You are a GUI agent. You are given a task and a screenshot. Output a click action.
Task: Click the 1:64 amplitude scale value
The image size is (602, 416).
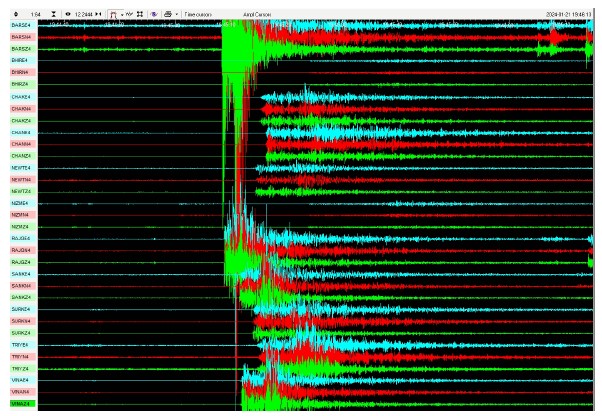point(35,15)
